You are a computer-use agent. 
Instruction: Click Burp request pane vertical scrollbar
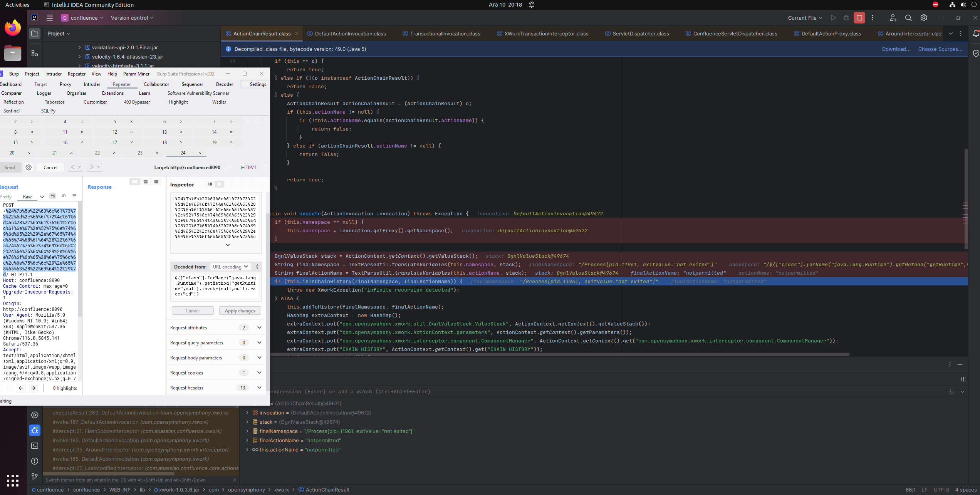click(80, 258)
